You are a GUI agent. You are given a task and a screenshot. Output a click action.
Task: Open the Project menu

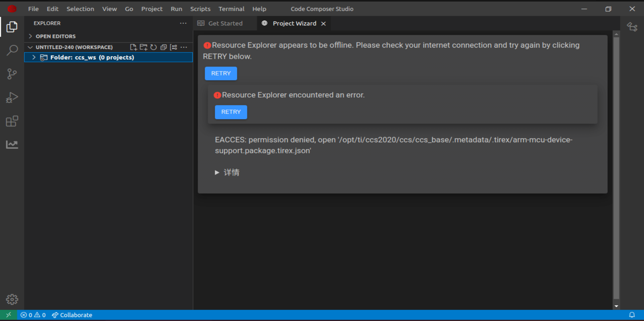click(152, 9)
